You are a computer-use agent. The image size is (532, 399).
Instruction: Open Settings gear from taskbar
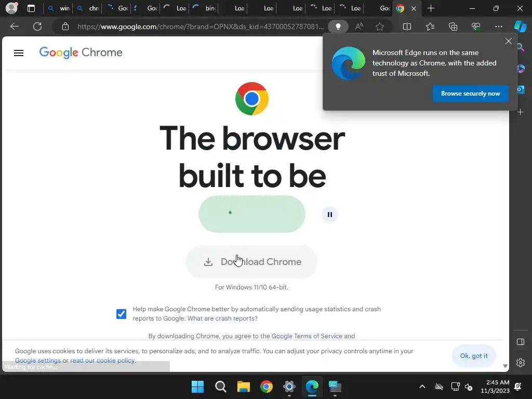point(289,387)
